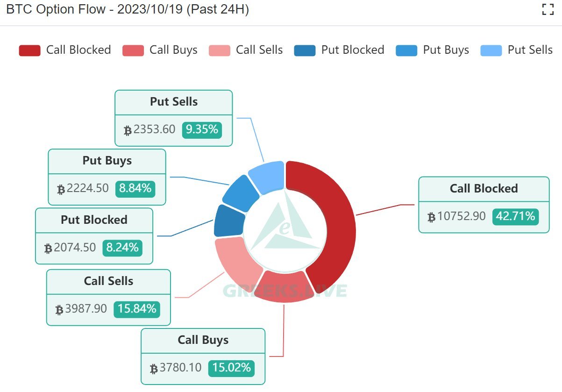562x392 pixels.
Task: Select the Put Buys donut slice
Action: (x=240, y=192)
